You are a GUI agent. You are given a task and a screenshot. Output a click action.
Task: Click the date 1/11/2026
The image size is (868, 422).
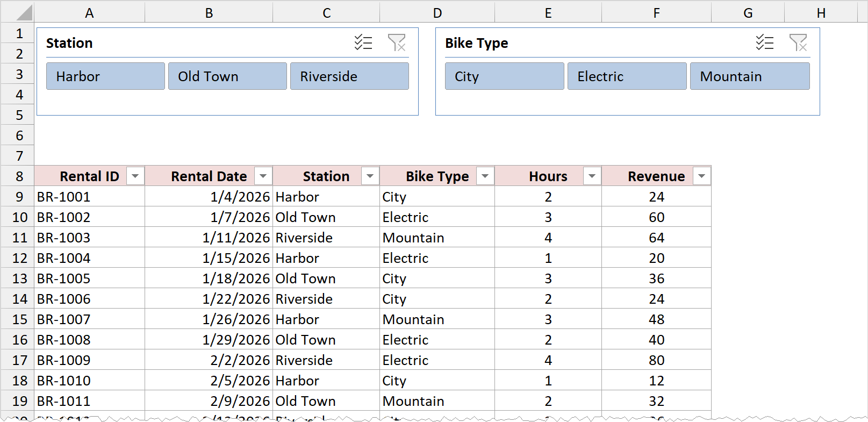[209, 238]
